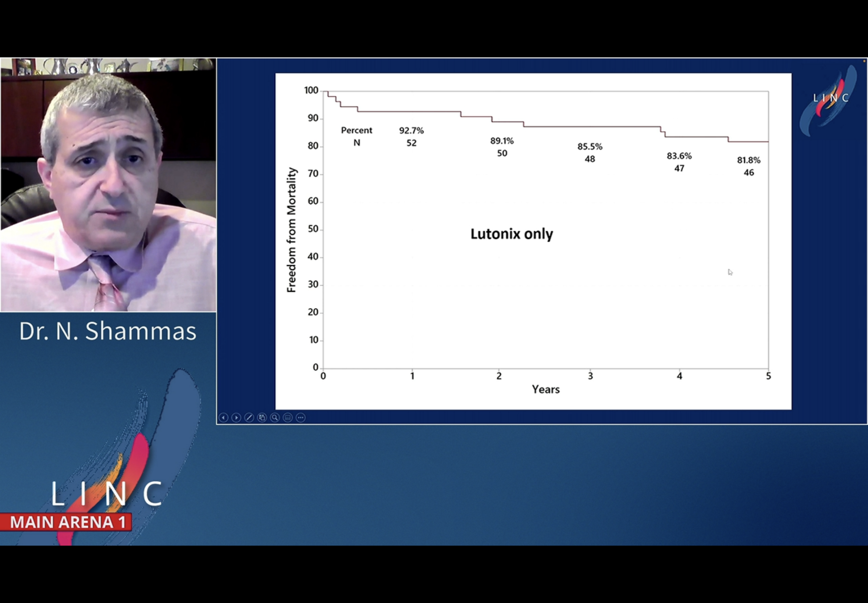Click the LINC logo on the slide

tap(830, 99)
